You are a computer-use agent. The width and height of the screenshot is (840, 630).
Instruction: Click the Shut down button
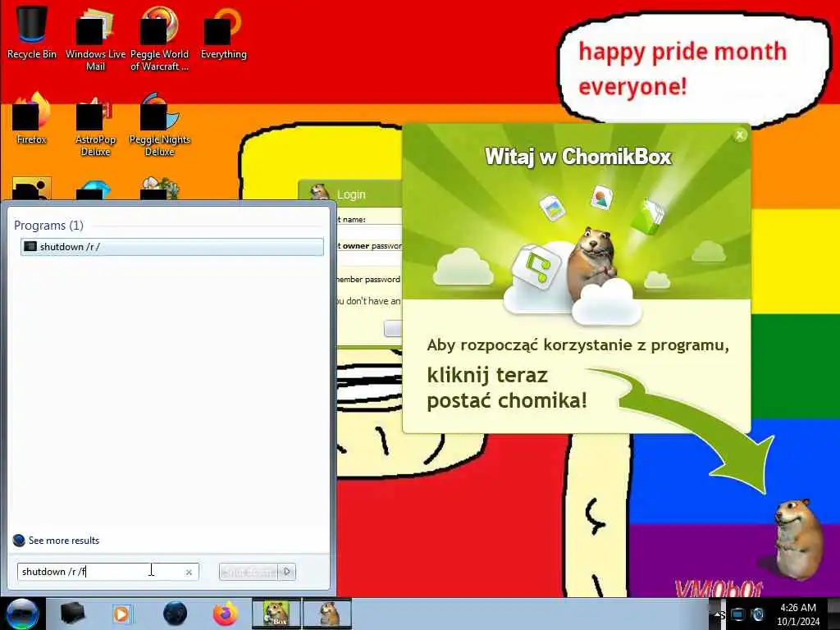coord(249,572)
